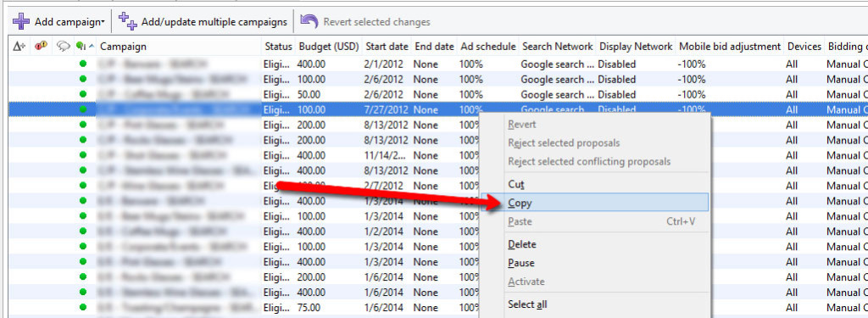Click the green status dot in the 2/7/2012 row
The height and width of the screenshot is (318, 868).
[83, 185]
